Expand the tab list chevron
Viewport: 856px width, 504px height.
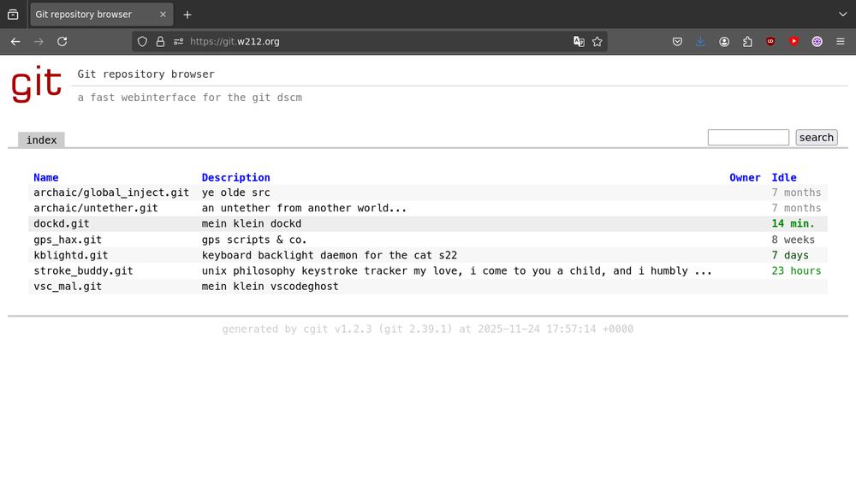(842, 14)
